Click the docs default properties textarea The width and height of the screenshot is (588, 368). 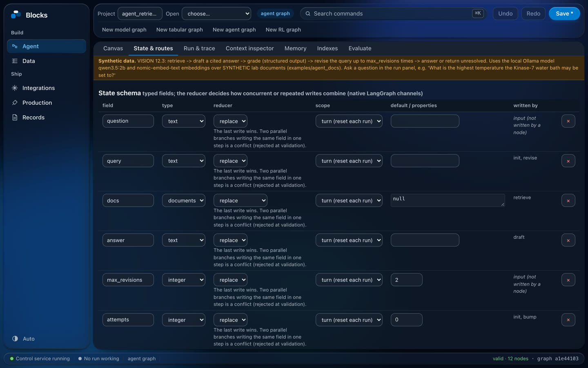(x=448, y=200)
